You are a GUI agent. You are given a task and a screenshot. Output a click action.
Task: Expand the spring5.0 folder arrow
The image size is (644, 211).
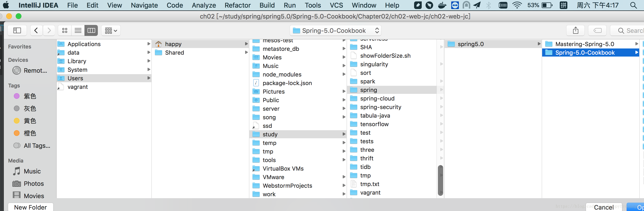pyautogui.click(x=539, y=44)
